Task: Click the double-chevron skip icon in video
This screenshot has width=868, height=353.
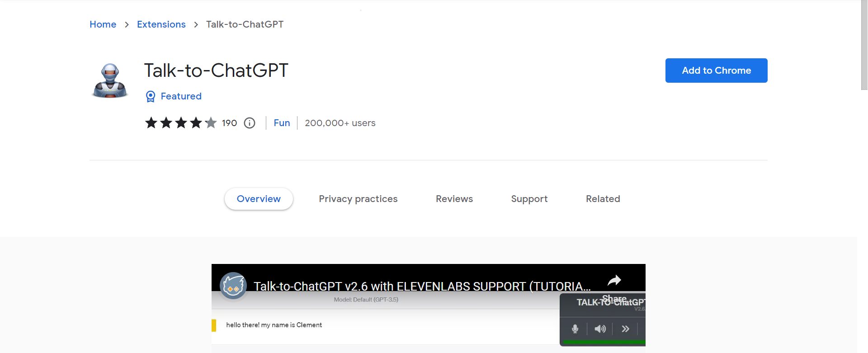Action: click(625, 329)
